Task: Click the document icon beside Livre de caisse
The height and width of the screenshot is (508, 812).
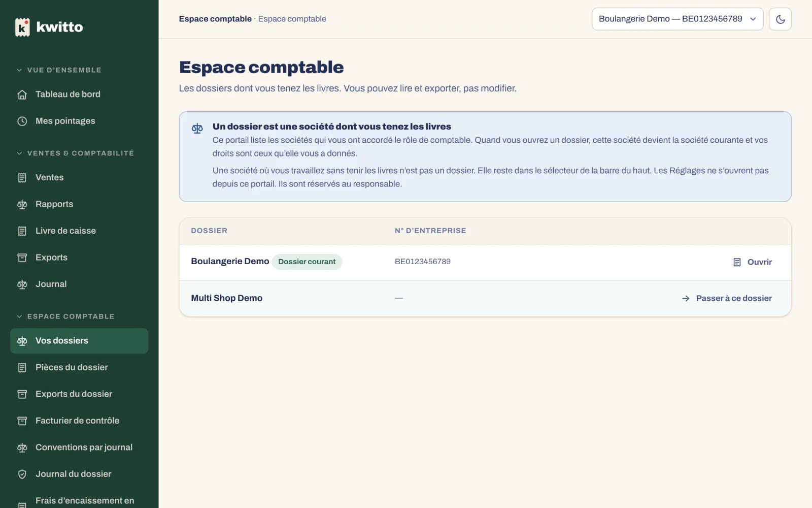Action: [22, 231]
